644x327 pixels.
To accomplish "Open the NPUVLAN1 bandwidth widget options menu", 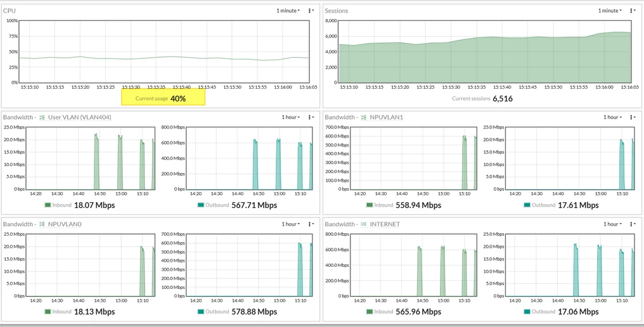I will tap(632, 117).
